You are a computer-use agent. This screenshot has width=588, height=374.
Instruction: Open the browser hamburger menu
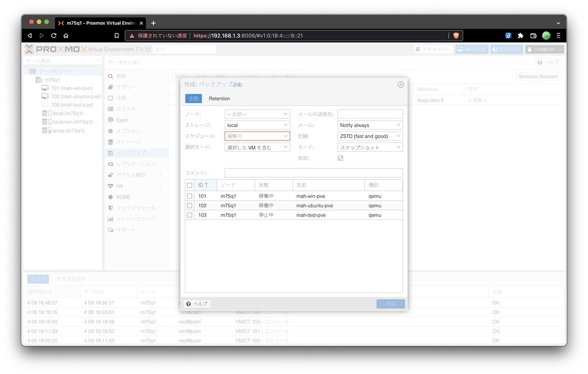click(558, 36)
